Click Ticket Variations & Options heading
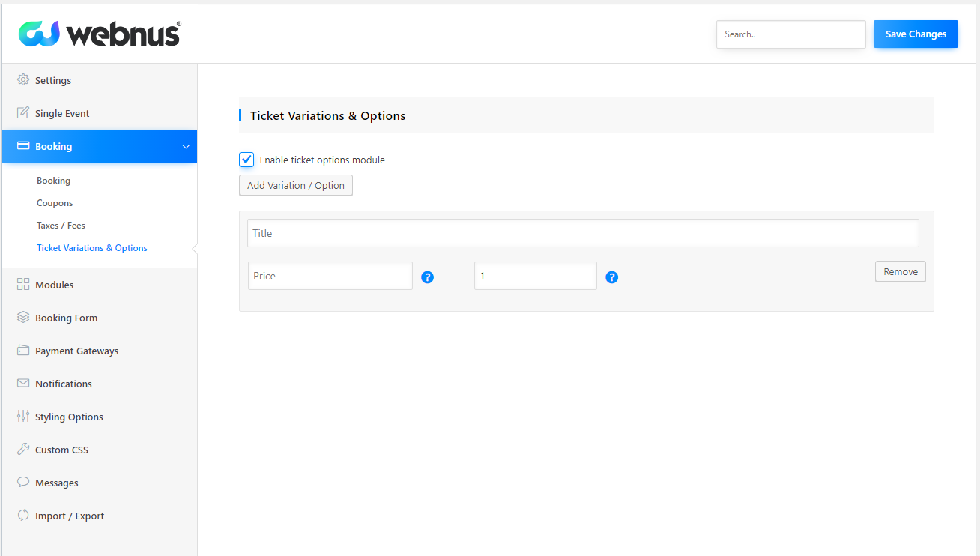The image size is (980, 556). 328,115
